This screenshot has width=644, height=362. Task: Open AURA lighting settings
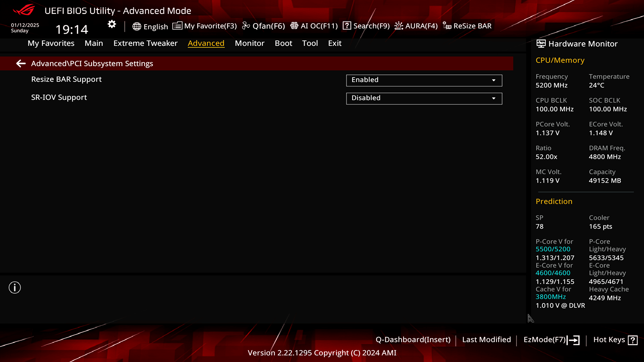pyautogui.click(x=416, y=25)
